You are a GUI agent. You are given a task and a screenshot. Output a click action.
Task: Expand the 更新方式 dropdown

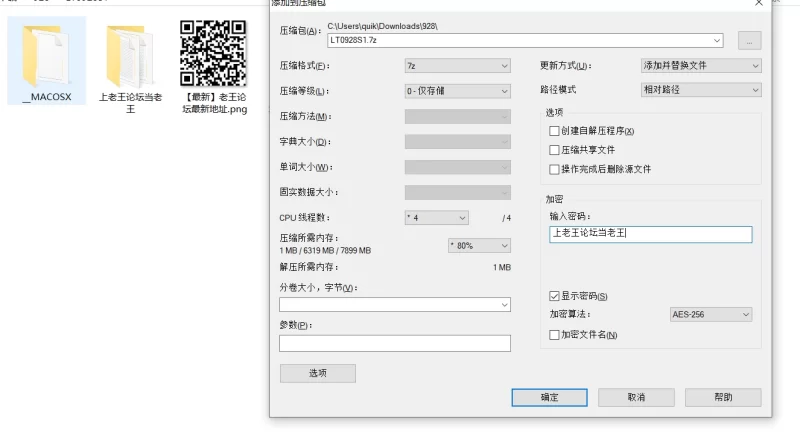[701, 66]
